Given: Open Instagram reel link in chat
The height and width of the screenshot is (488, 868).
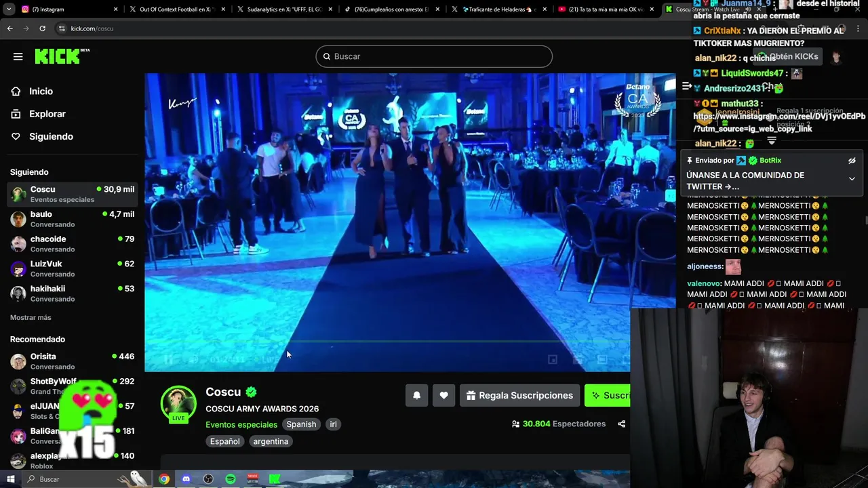Looking at the screenshot, I should [779, 123].
